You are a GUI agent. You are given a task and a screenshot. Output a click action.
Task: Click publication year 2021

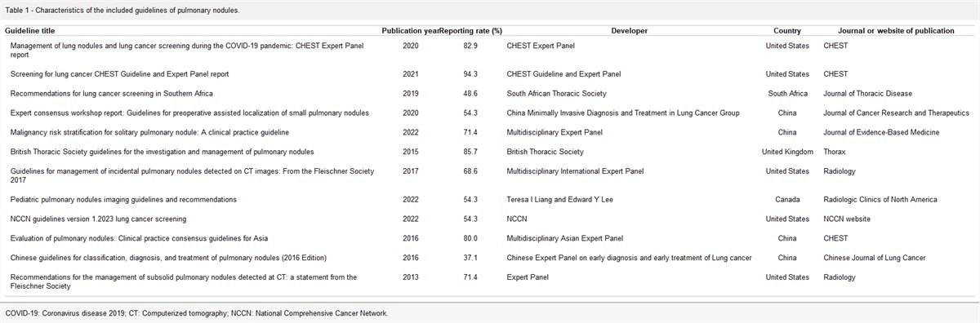(x=411, y=73)
